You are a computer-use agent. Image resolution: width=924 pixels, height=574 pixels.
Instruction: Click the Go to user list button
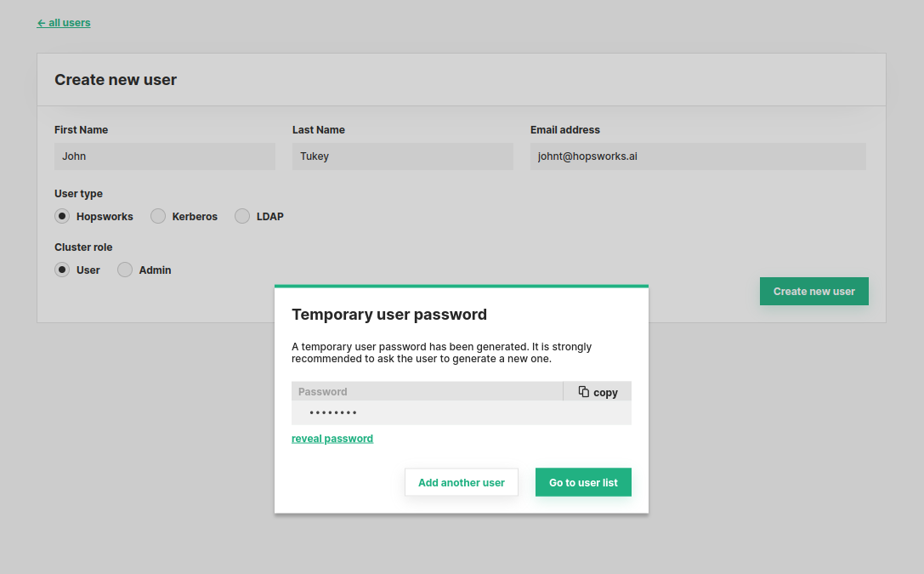click(583, 482)
